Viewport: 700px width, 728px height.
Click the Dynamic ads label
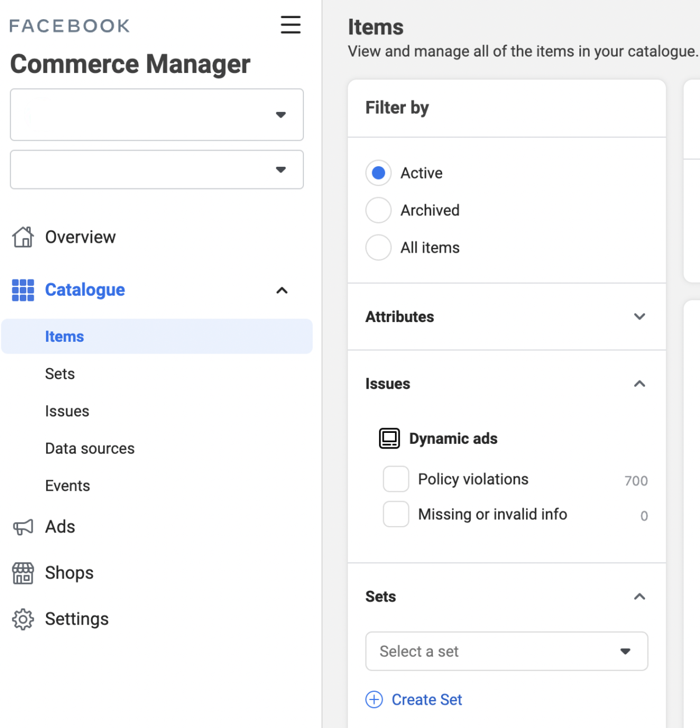[453, 439]
